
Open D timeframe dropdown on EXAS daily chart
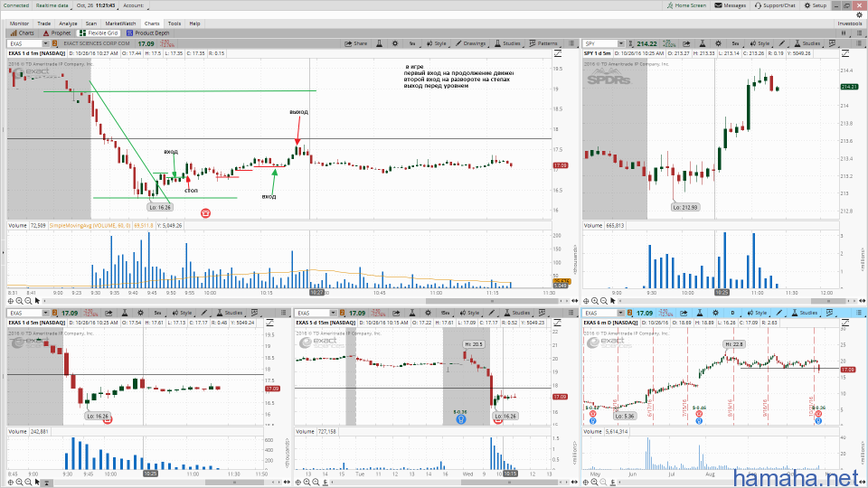click(733, 313)
